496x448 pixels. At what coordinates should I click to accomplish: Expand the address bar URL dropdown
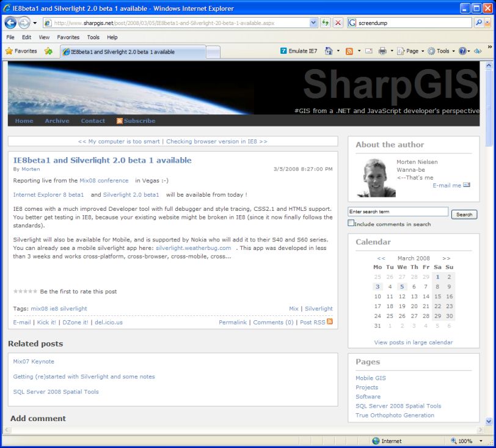pos(313,23)
